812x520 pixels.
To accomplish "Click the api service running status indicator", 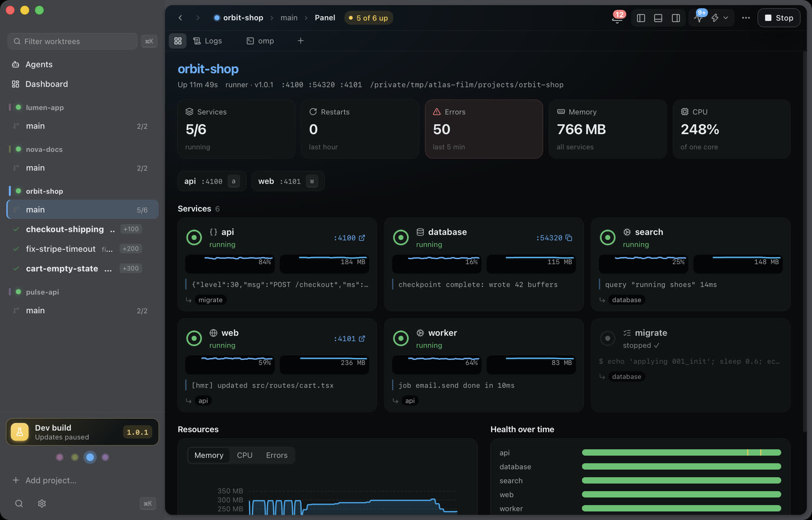I will pyautogui.click(x=194, y=237).
